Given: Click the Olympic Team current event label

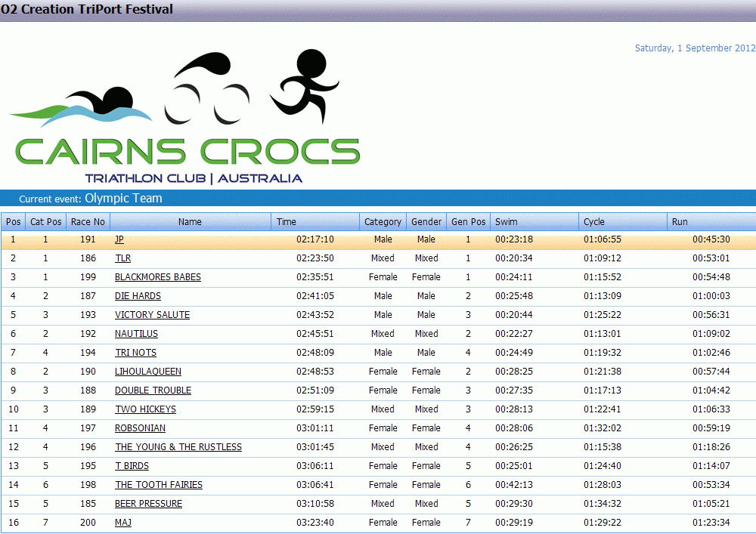Looking at the screenshot, I should tap(123, 199).
